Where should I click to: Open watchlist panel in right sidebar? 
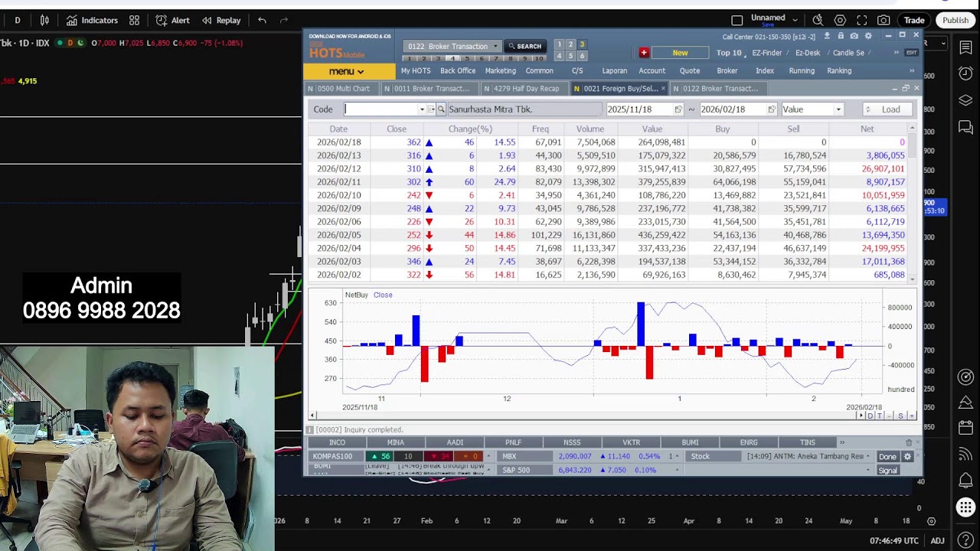click(x=965, y=47)
